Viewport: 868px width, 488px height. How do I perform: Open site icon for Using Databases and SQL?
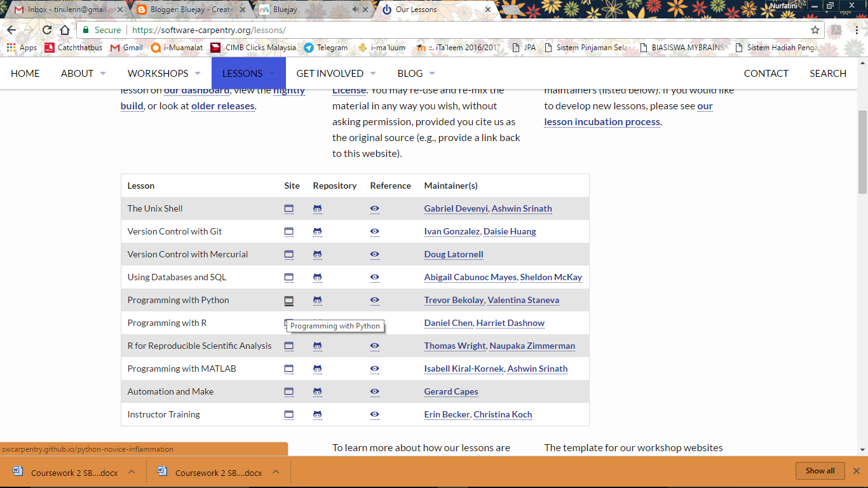[288, 277]
